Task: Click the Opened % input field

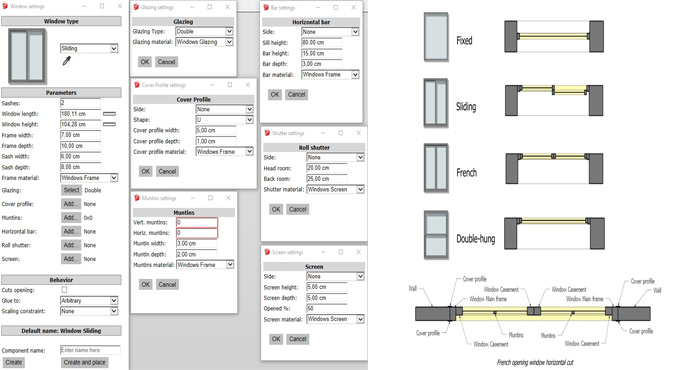Action: tap(327, 308)
